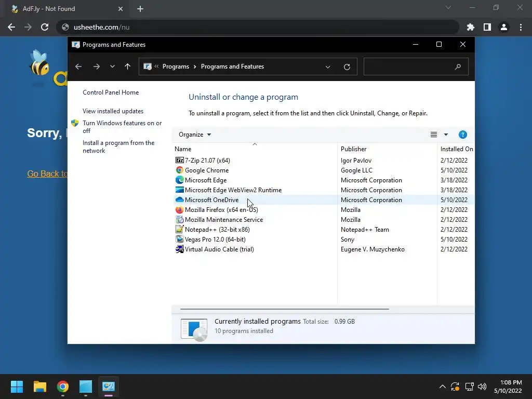Open view options dropdown arrow
The height and width of the screenshot is (399, 532).
(x=446, y=135)
